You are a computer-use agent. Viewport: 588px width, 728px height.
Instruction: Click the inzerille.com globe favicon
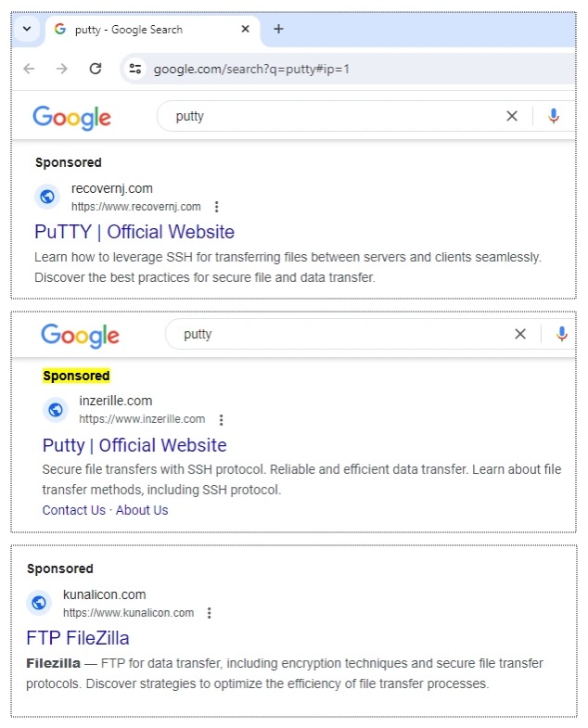pos(56,409)
